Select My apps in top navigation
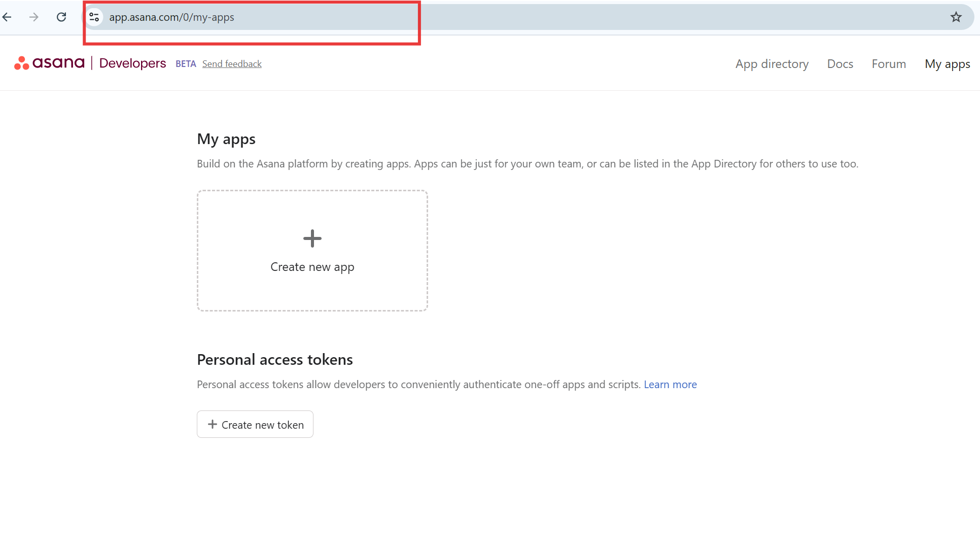 pos(948,64)
